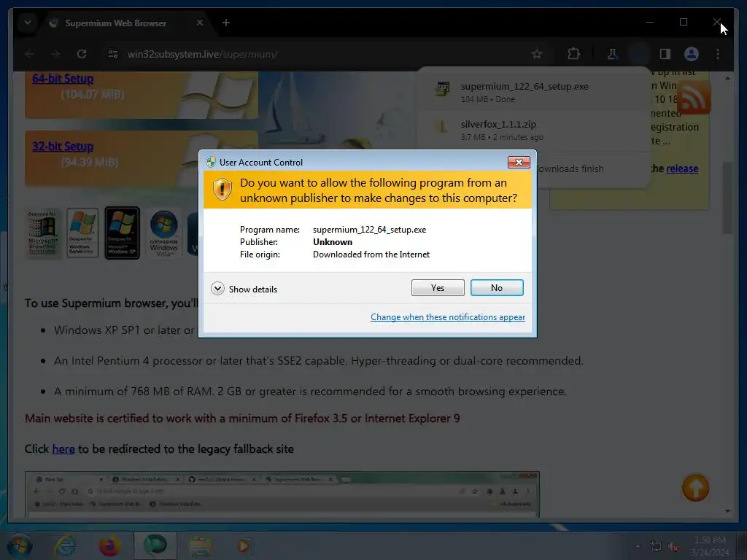This screenshot has width=747, height=560.
Task: Open the 32-bit Setup download link
Action: (63, 146)
